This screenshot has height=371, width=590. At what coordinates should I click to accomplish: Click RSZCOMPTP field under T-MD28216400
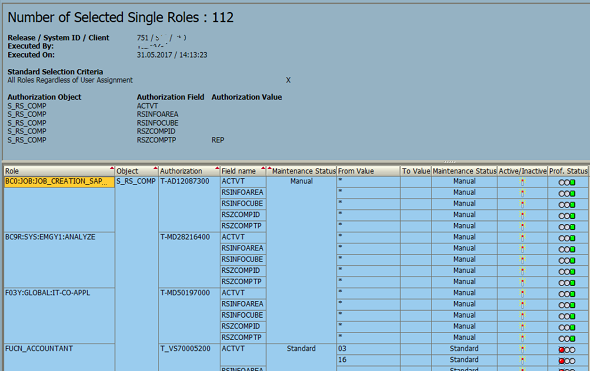(243, 281)
